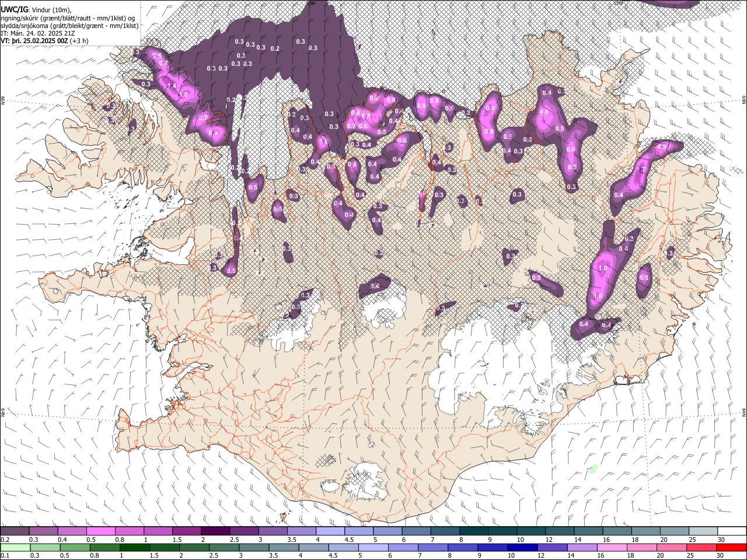This screenshot has width=747, height=560.
Task: Click the UWC/IG title in the header box
Action: pyautogui.click(x=15, y=10)
